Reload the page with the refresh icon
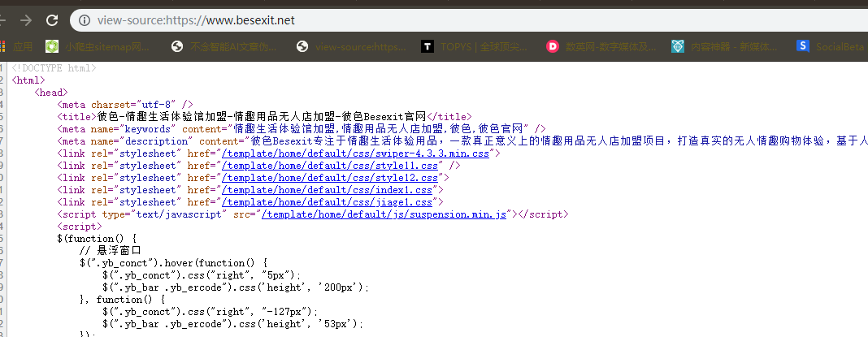The height and width of the screenshot is (337, 868). 52,20
